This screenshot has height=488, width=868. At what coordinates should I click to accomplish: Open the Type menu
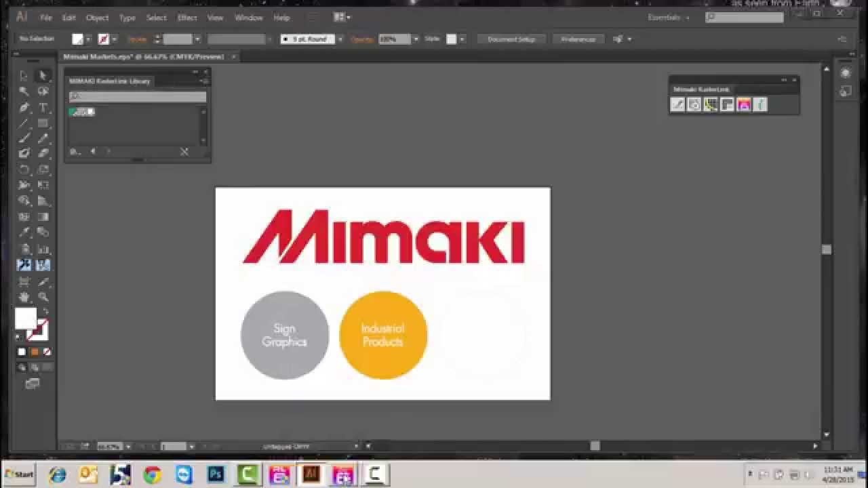(x=127, y=18)
